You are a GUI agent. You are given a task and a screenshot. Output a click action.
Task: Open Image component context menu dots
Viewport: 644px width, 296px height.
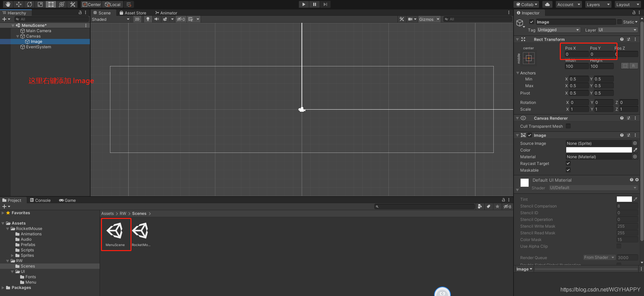click(x=635, y=135)
